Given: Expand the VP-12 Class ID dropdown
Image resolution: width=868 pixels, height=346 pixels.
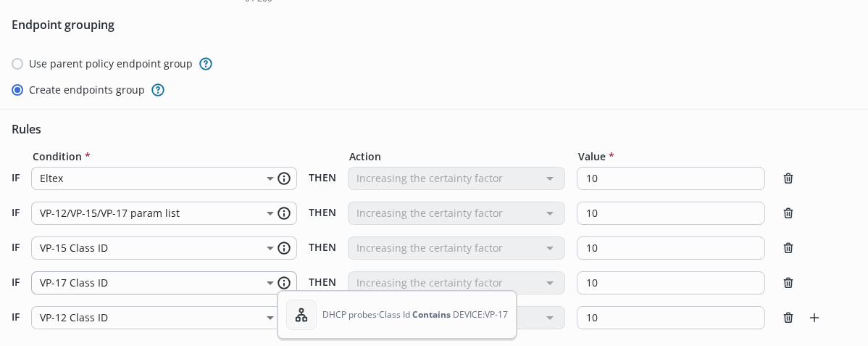Looking at the screenshot, I should point(270,318).
